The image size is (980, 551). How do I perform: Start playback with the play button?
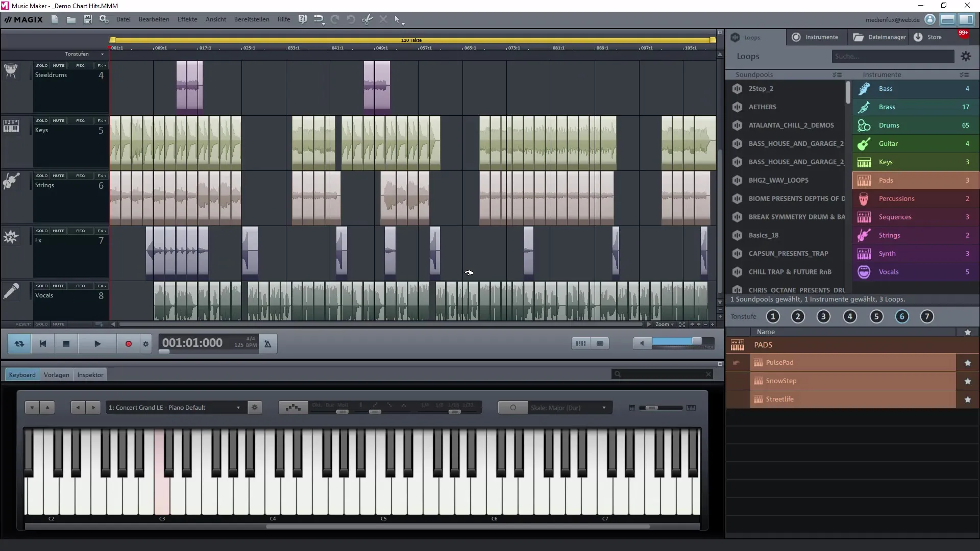coord(97,344)
